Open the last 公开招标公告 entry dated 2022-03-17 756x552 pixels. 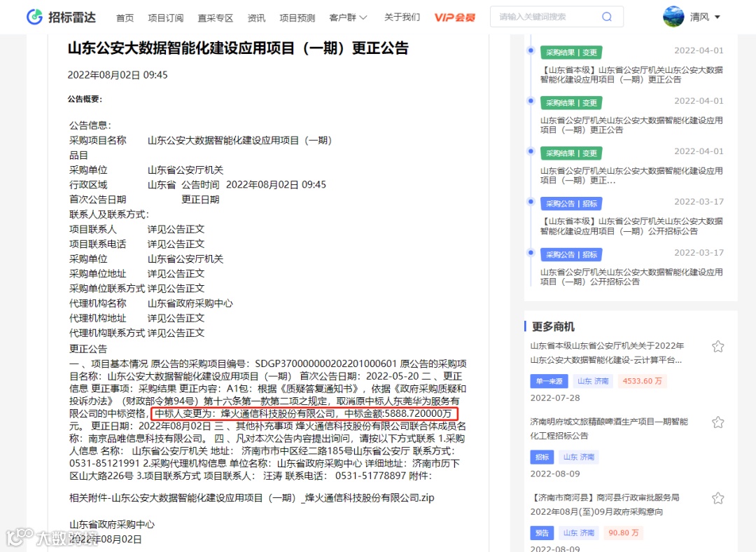(x=631, y=277)
